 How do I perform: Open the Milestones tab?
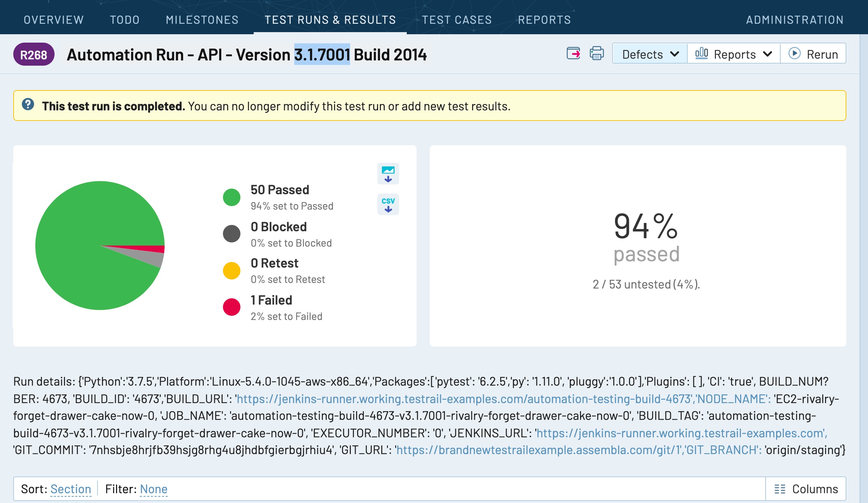tap(202, 20)
